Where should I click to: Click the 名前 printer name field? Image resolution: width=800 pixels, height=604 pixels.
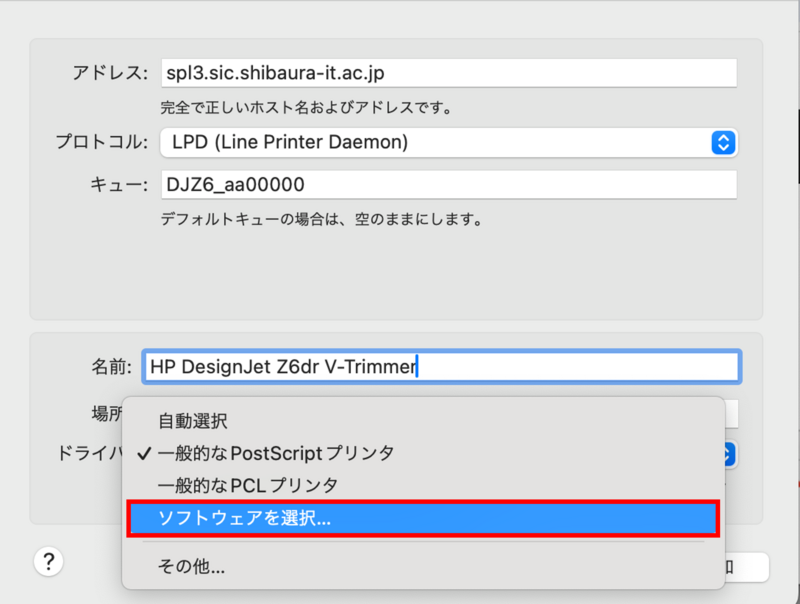[440, 367]
